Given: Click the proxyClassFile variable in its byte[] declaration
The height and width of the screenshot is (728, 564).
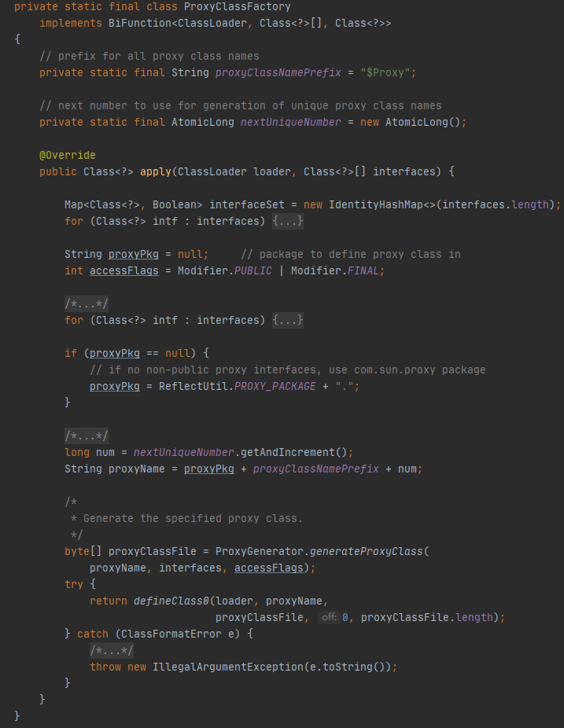Looking at the screenshot, I should coord(153,552).
